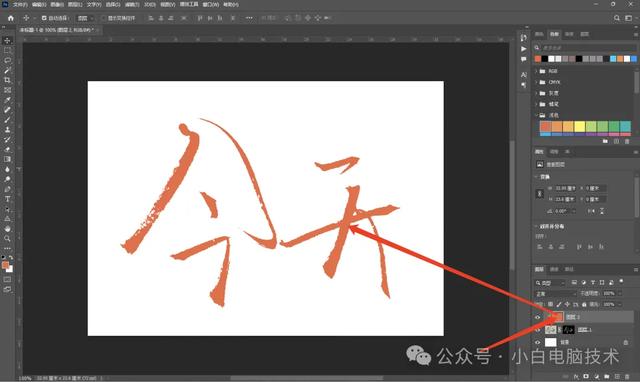Click the delete layer trash icon

(627, 376)
